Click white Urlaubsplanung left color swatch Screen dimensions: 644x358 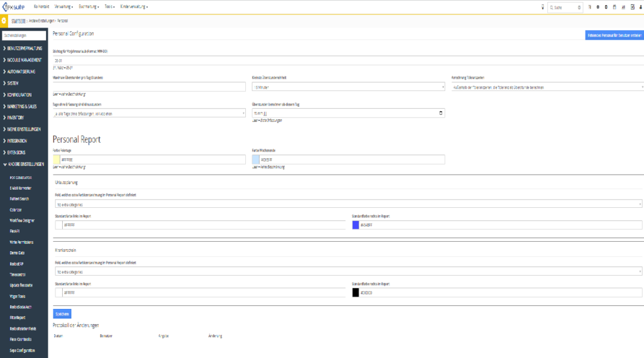click(x=58, y=225)
